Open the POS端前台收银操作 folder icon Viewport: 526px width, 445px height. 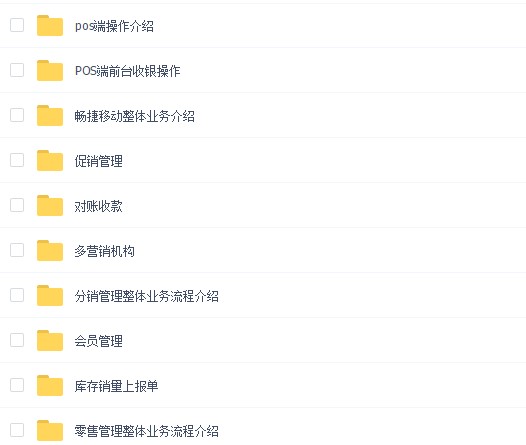[50, 70]
